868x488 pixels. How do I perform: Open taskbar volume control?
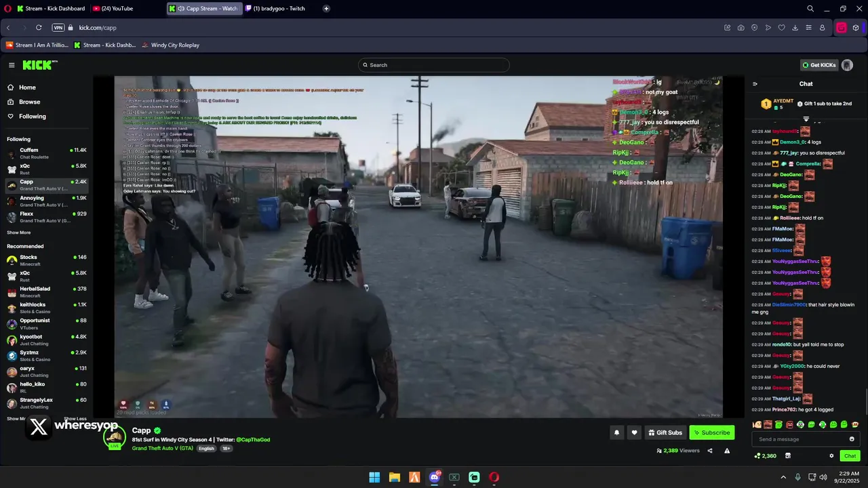pyautogui.click(x=823, y=477)
